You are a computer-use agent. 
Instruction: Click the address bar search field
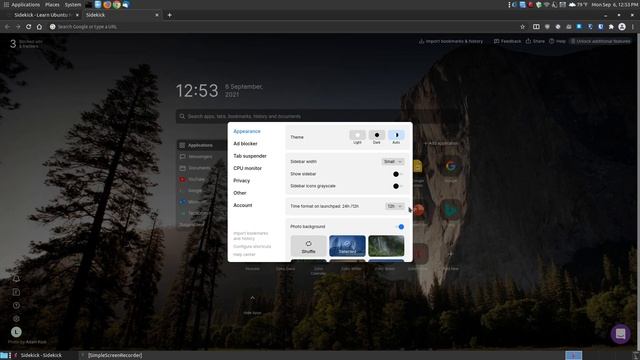[x=282, y=27]
